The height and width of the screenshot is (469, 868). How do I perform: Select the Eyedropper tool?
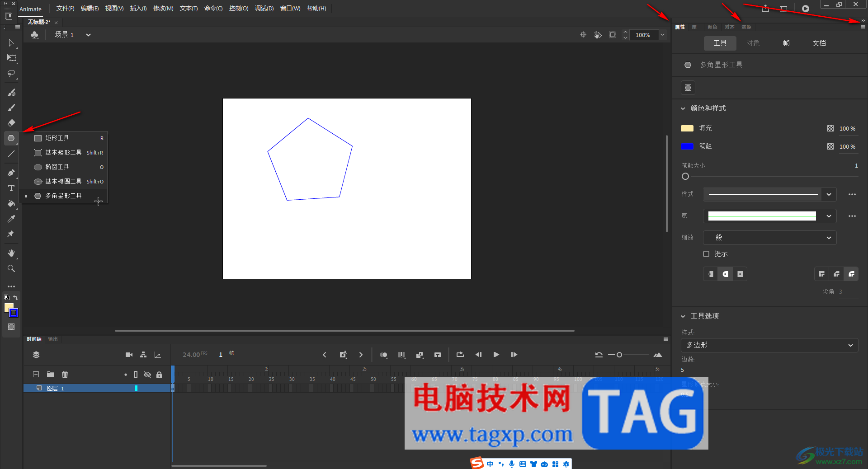(11, 219)
